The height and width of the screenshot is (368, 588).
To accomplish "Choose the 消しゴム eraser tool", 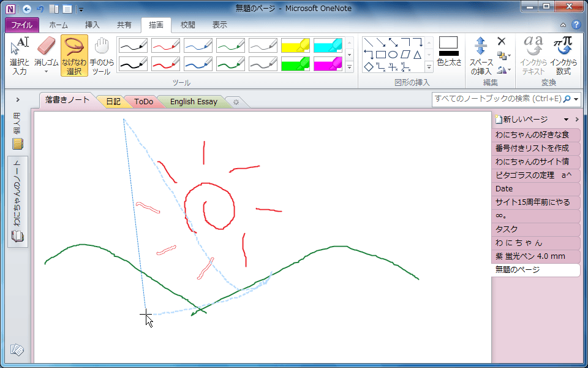I will point(46,56).
